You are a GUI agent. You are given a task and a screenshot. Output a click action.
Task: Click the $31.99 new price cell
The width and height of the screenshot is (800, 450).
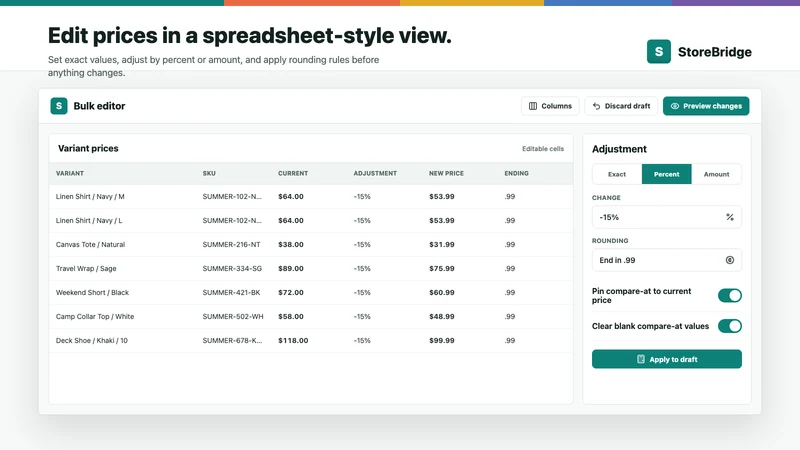[442, 244]
